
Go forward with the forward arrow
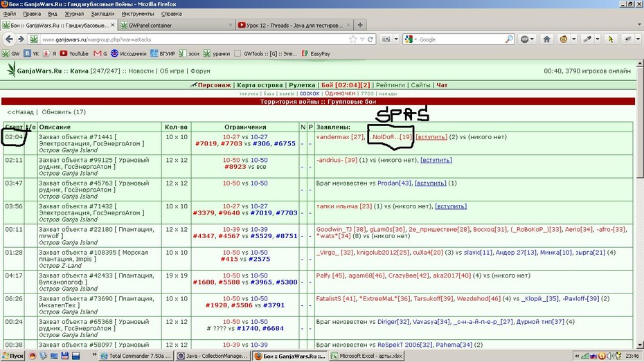20,39
